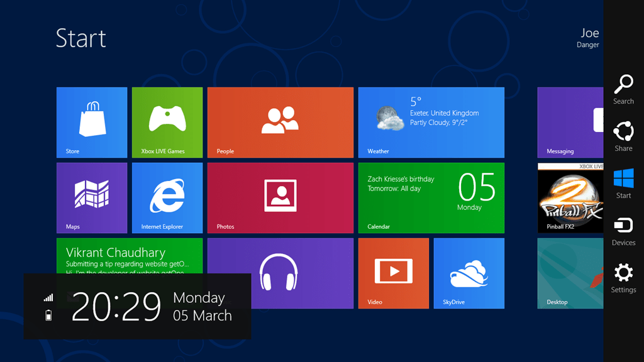Image resolution: width=644 pixels, height=362 pixels.
Task: Open the Desktop tile
Action: point(570,273)
